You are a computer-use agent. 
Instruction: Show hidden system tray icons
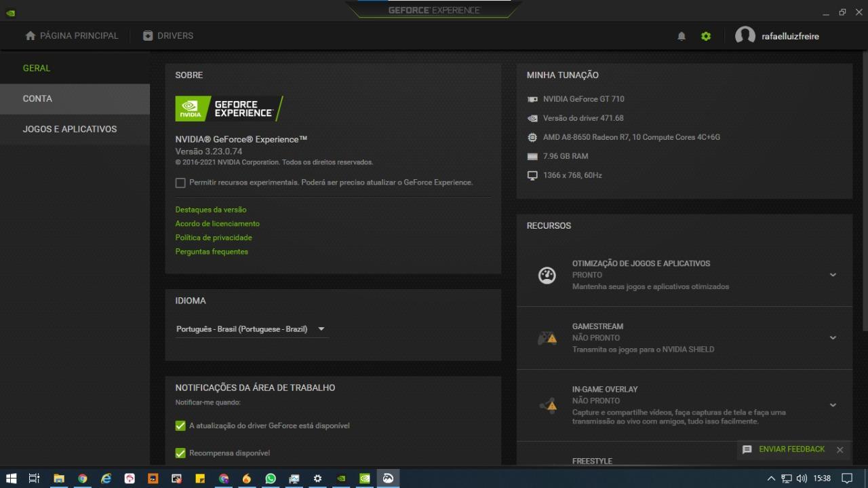[x=771, y=478]
